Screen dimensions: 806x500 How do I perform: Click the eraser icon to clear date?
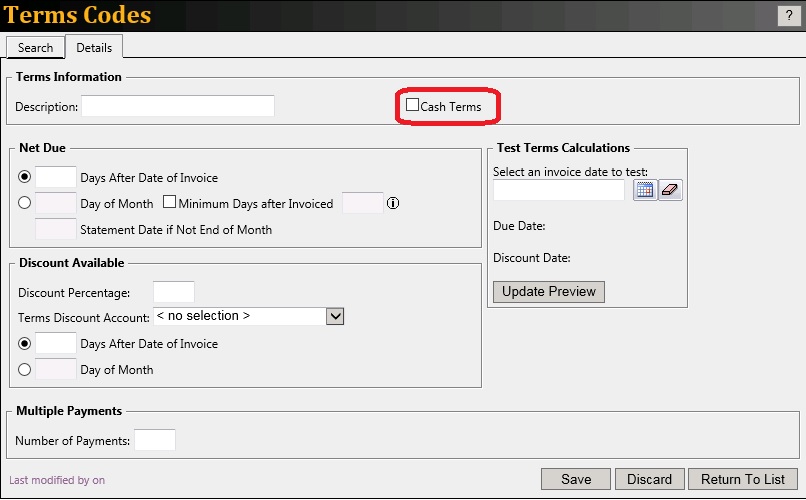pyautogui.click(x=670, y=190)
